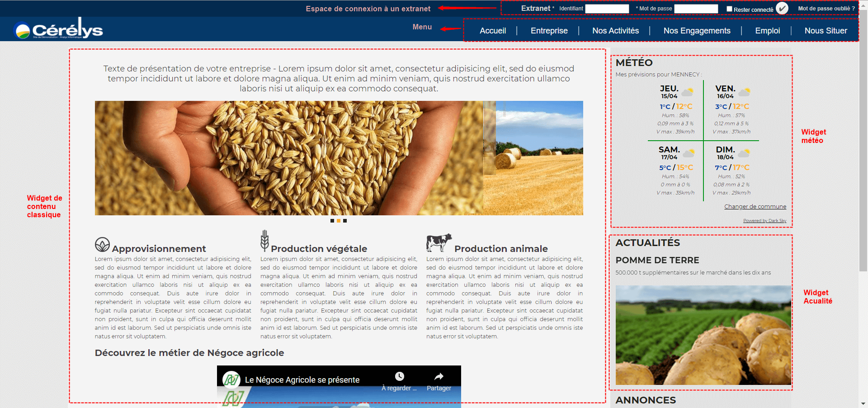
Task: Click Mot de passe oublié link
Action: coord(826,9)
